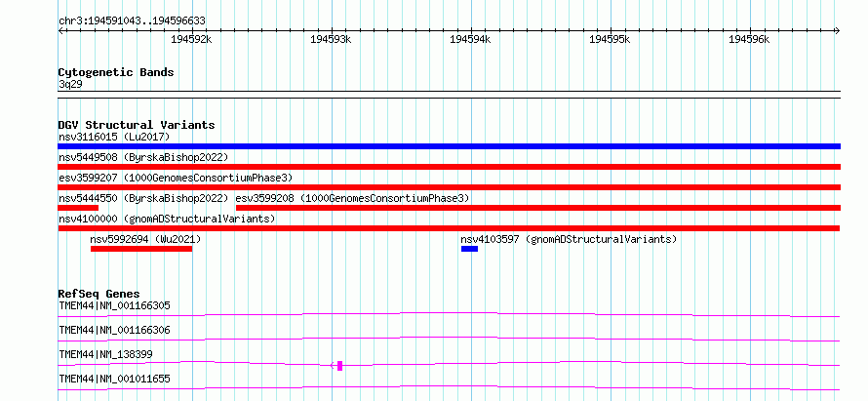Click the 194593k ruler position

pos(331,39)
